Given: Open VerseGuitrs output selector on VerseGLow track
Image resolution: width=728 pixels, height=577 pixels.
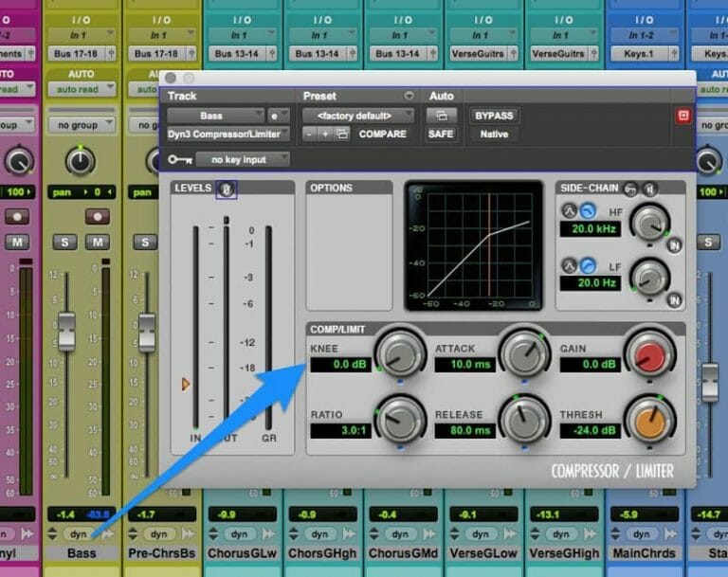Looking at the screenshot, I should [479, 54].
